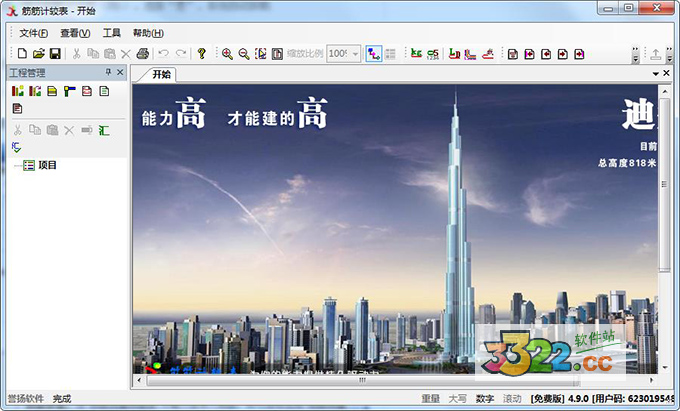
Task: Select the 开始 tab
Action: pyautogui.click(x=161, y=75)
